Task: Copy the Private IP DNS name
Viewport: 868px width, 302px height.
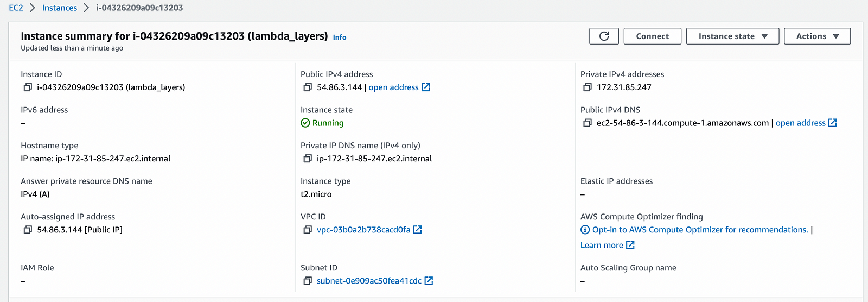Action: (308, 159)
